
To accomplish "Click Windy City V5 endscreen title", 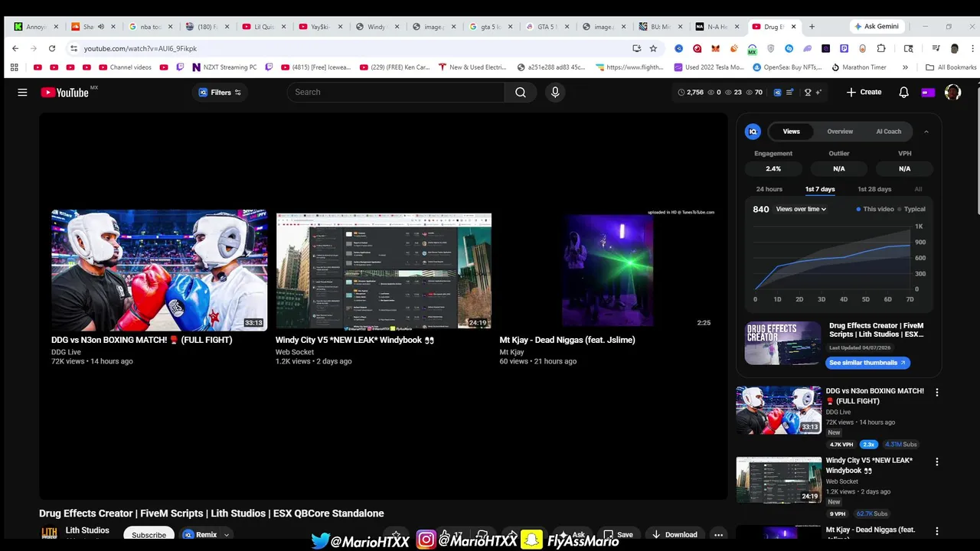I will tap(354, 340).
